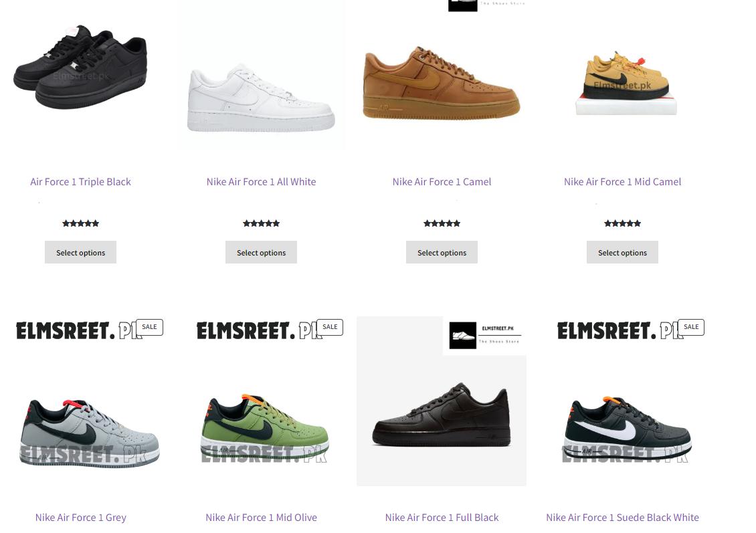Select options for Air Force 1 Triple Black
Screen dimensions: 756x533
click(80, 253)
